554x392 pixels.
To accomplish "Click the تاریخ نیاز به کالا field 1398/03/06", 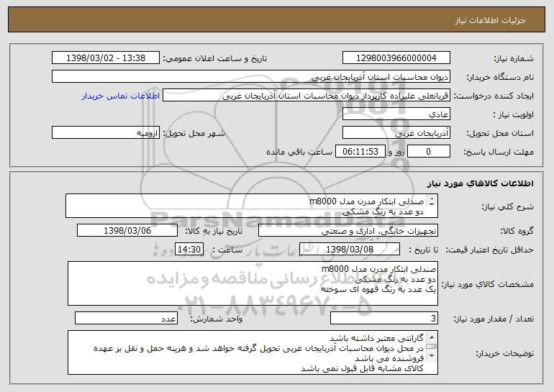I will point(127,231).
